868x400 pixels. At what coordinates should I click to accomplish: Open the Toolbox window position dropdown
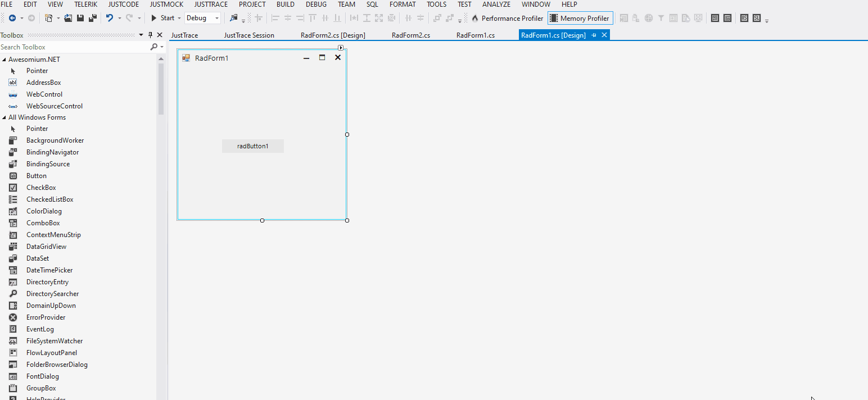click(141, 35)
